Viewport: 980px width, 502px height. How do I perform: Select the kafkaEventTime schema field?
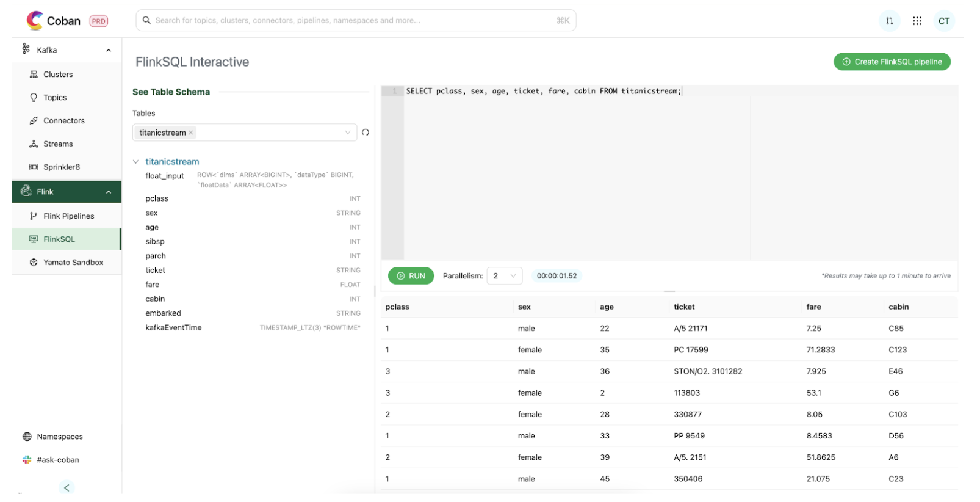(x=173, y=328)
